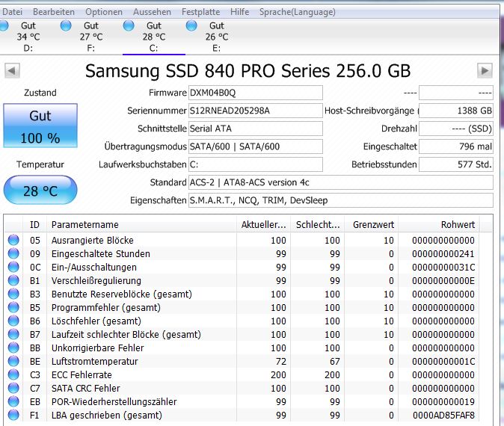Screen dimensions: 504x426
Task: Click the Drehzahl value ---- (SSD)
Action: (456, 129)
